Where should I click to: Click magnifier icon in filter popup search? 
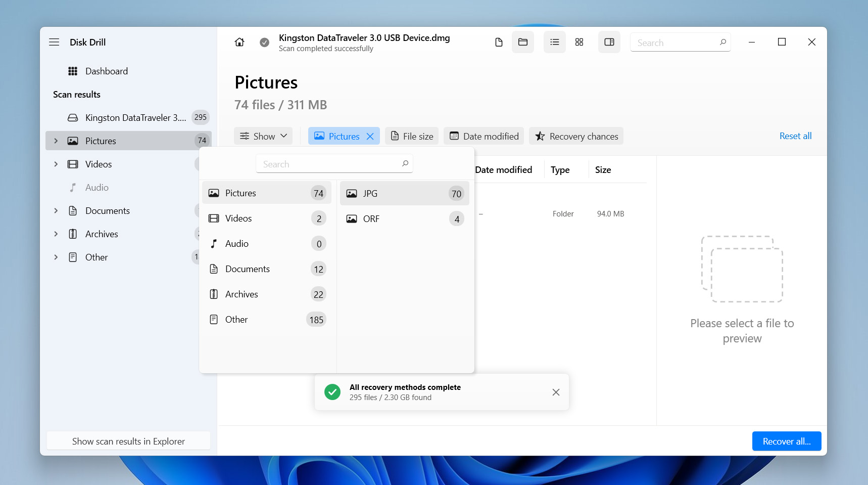[405, 163]
